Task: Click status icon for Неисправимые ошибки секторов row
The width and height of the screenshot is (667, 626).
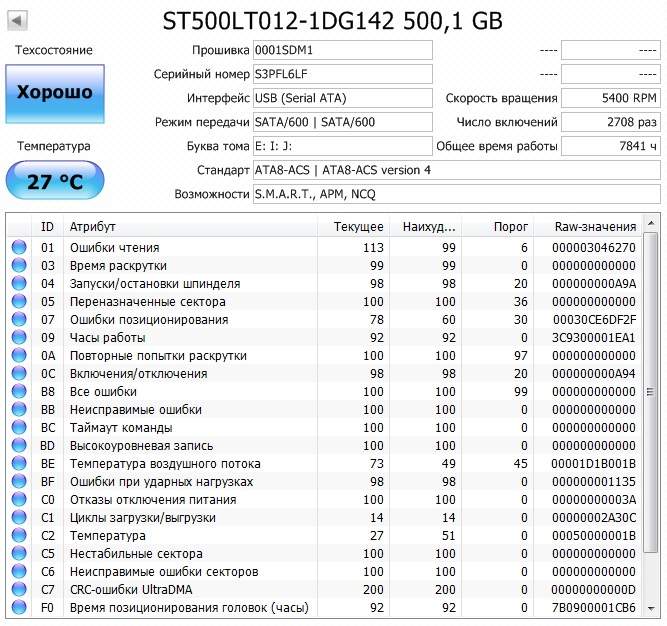Action: click(x=19, y=571)
